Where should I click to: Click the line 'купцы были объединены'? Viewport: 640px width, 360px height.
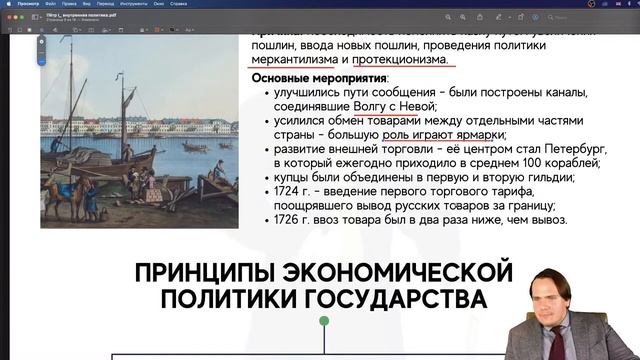[424, 177]
